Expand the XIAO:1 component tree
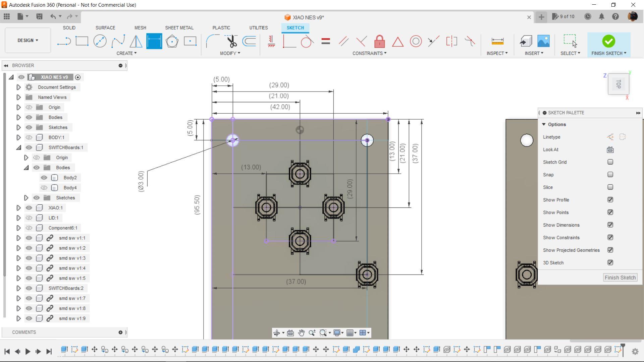This screenshot has height=362, width=644. [x=18, y=208]
